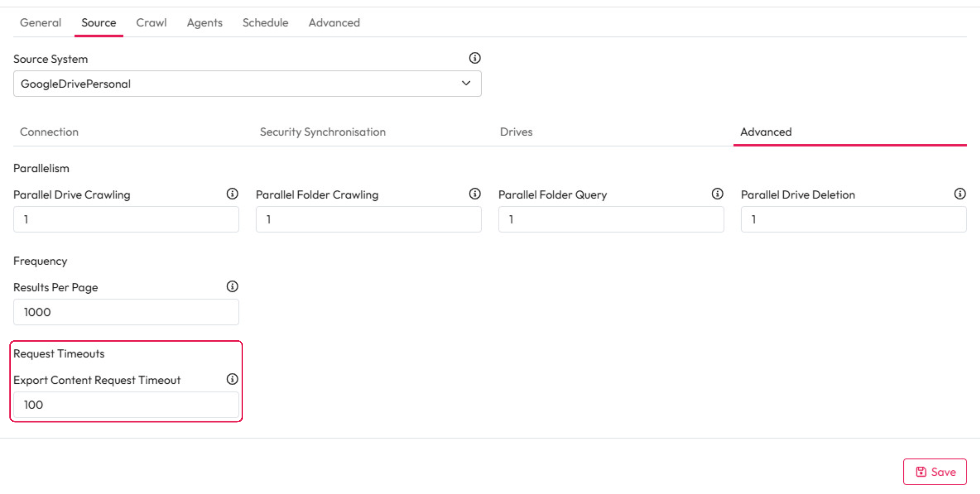Screen dimensions: 980x494
Task: Click the Results Per Page info icon
Action: (x=232, y=286)
